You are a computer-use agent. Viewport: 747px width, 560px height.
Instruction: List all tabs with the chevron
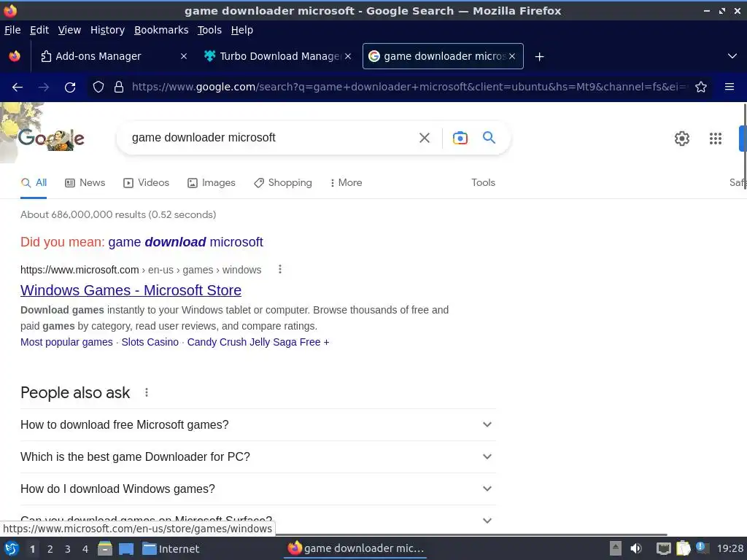pos(732,56)
